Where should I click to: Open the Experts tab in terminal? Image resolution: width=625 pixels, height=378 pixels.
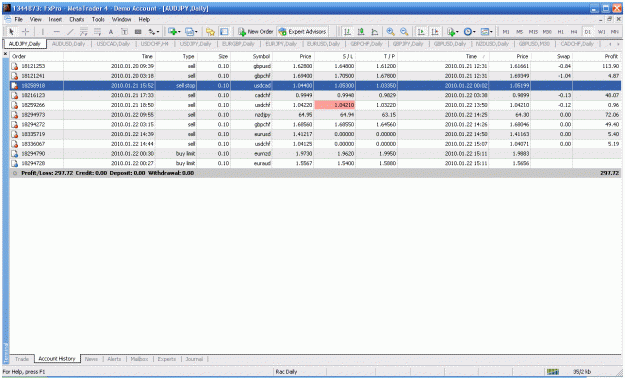pos(167,359)
